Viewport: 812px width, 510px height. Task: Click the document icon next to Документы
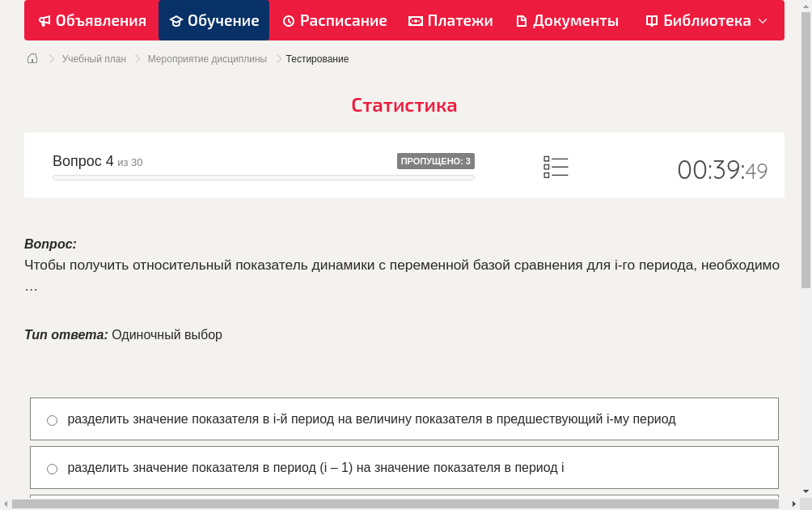tap(522, 20)
